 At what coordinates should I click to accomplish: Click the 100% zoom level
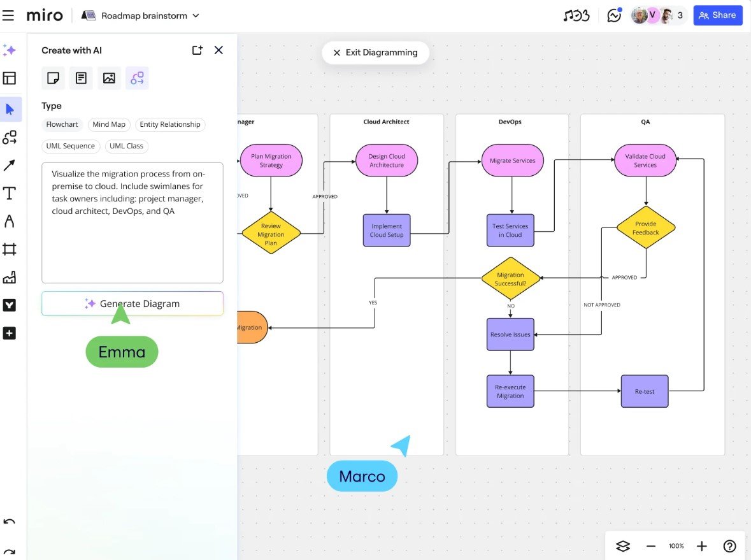tap(676, 546)
